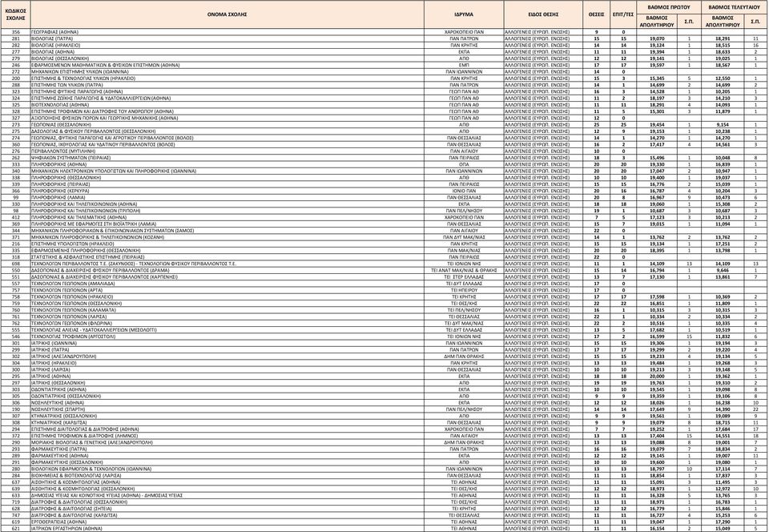Click 'ΔΙΑΤΡΟΦΗΣ & ΔΙΑΙΤΟΛΟΓΙΑΣ (ΣΗΤΕΙΑ)' cell
Viewport: 769px width, 532px height.
tap(227, 509)
